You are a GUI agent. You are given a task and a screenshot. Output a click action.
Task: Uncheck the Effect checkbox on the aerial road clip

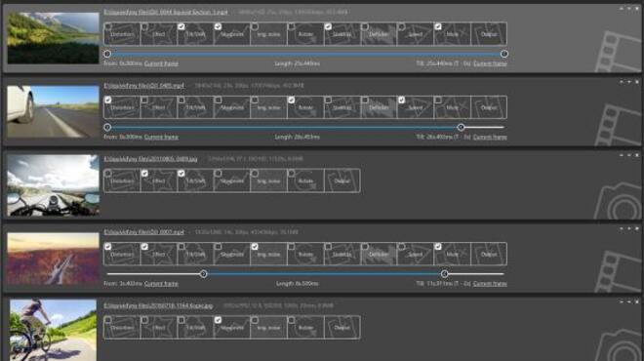coord(144,247)
